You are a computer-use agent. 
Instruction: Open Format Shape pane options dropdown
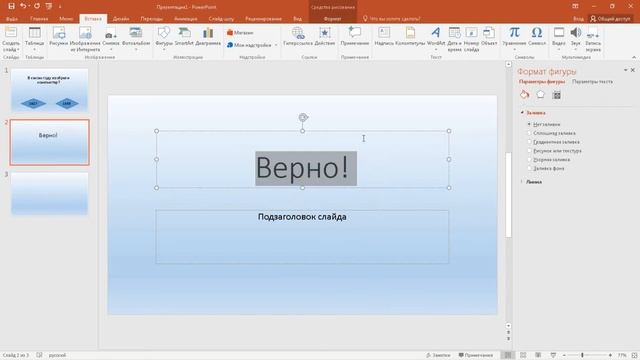(x=625, y=70)
